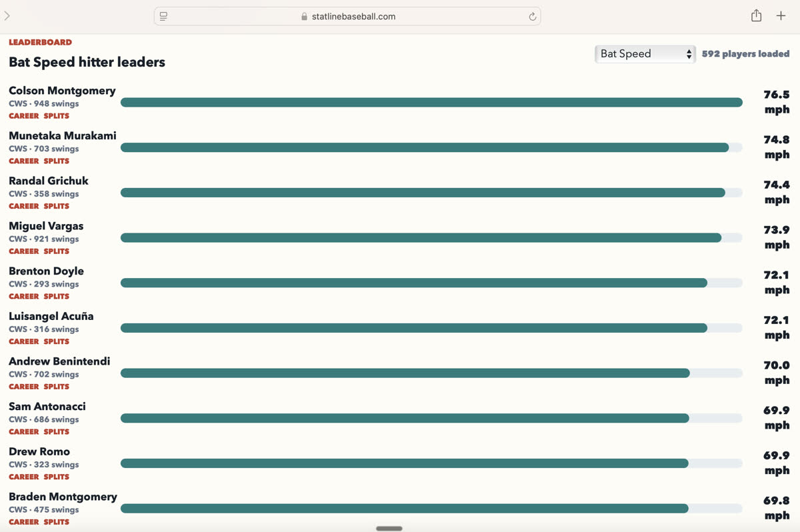The width and height of the screenshot is (800, 532).
Task: Click the name Miguel Vargas
Action: [x=46, y=226]
